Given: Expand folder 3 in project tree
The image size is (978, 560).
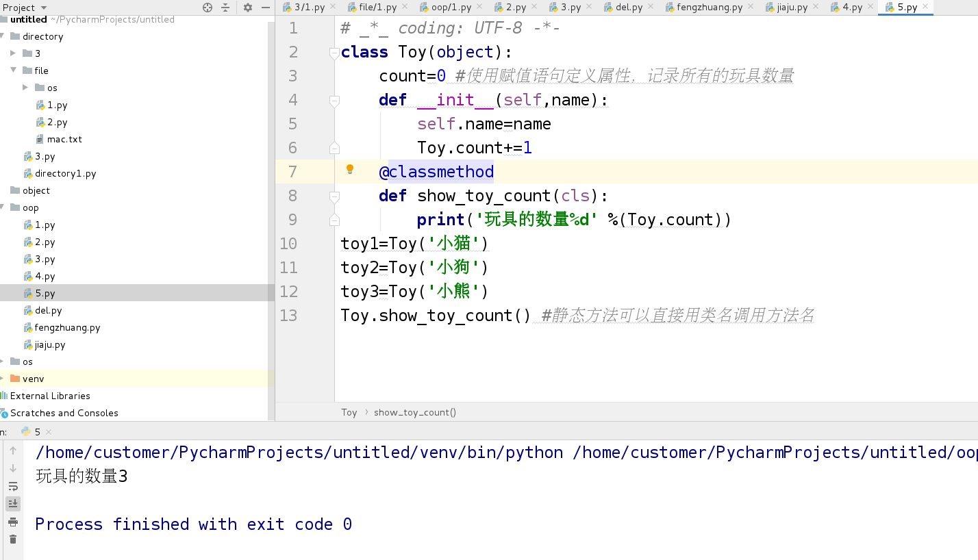Looking at the screenshot, I should tap(13, 53).
